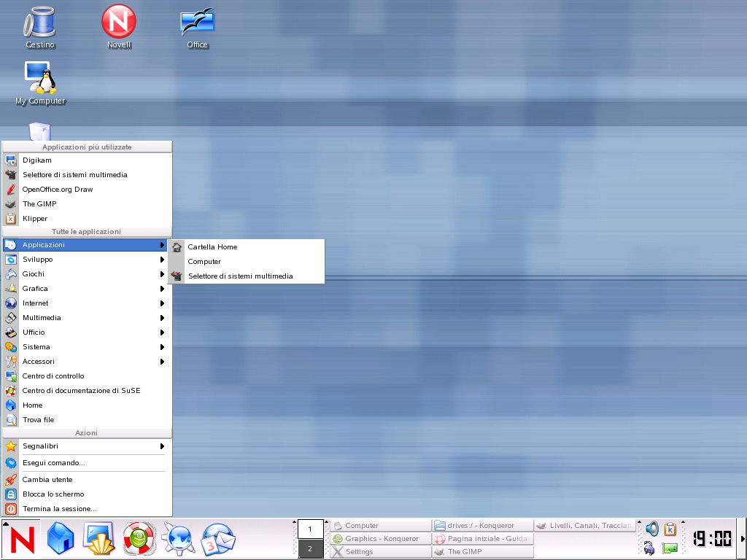
Task: Launch Novell from the desktop icon
Action: [117, 23]
